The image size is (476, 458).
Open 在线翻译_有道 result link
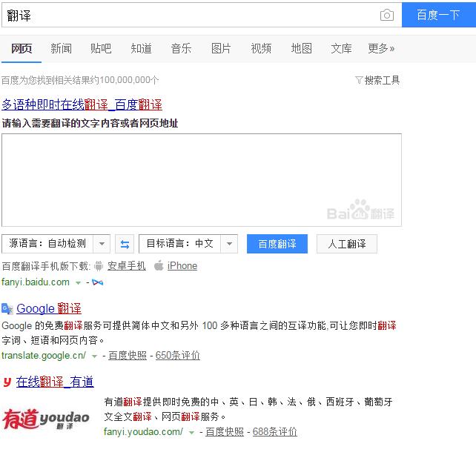coord(55,382)
